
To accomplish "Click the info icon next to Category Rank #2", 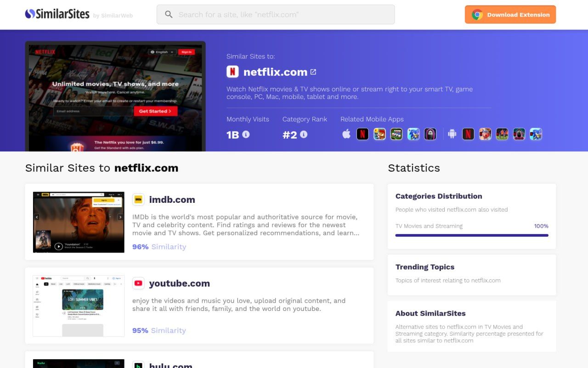I will point(304,134).
